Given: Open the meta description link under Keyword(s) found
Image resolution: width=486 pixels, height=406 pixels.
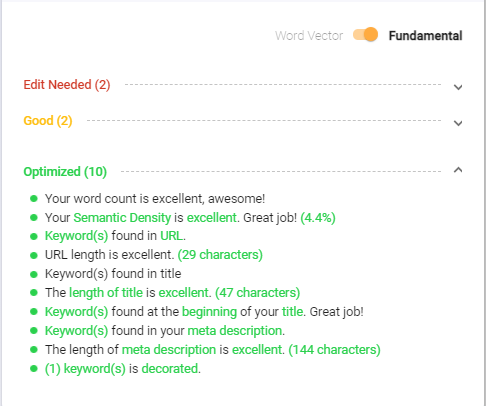Looking at the screenshot, I should click(x=235, y=331).
